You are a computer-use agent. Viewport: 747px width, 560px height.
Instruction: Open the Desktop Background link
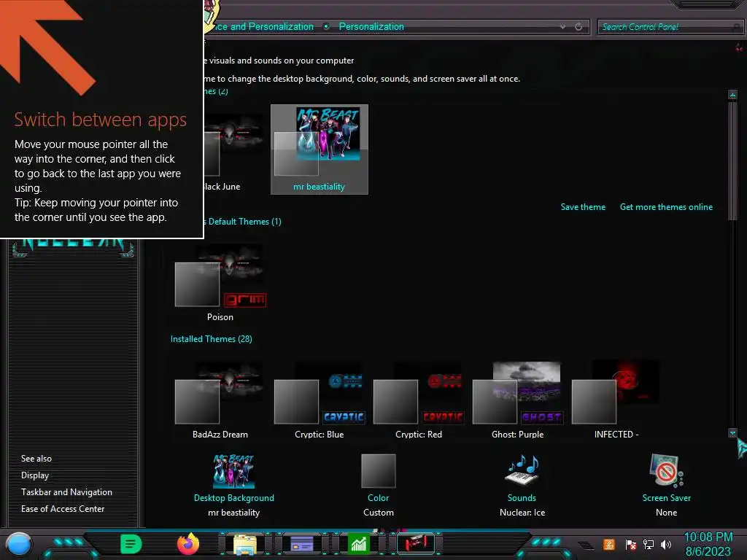(x=234, y=497)
